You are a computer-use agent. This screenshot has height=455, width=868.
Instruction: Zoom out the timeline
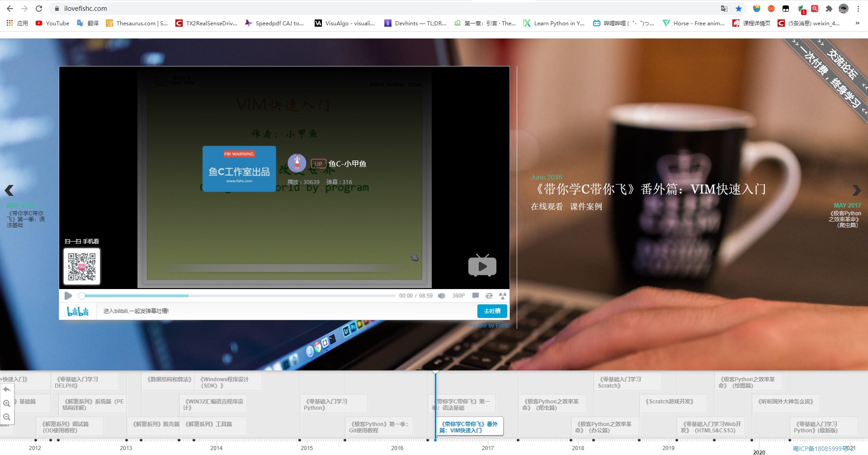(x=7, y=417)
